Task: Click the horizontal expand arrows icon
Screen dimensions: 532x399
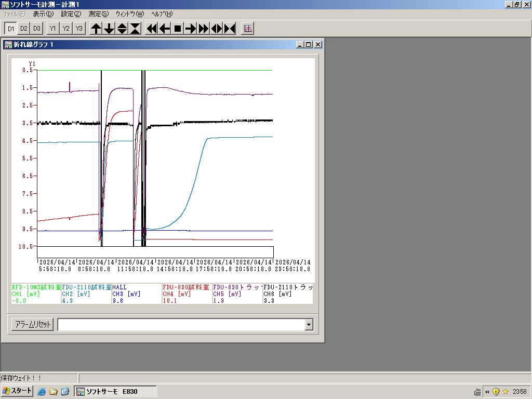Action: (217, 29)
